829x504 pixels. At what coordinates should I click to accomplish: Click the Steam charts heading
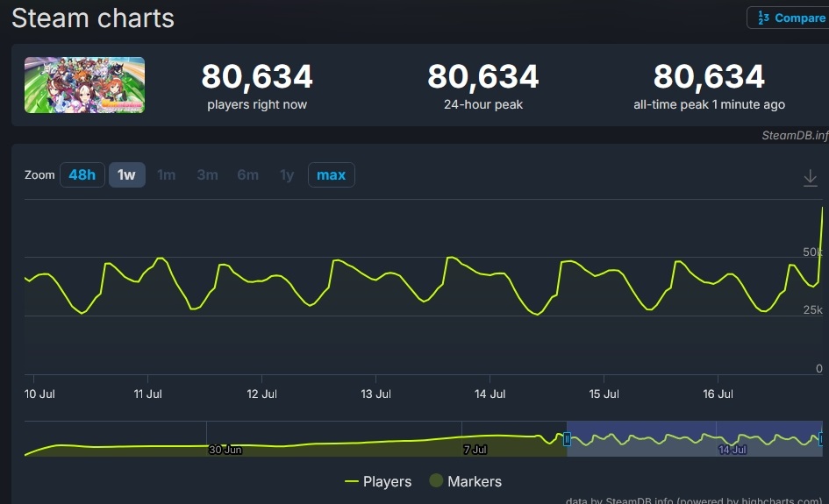(x=93, y=18)
